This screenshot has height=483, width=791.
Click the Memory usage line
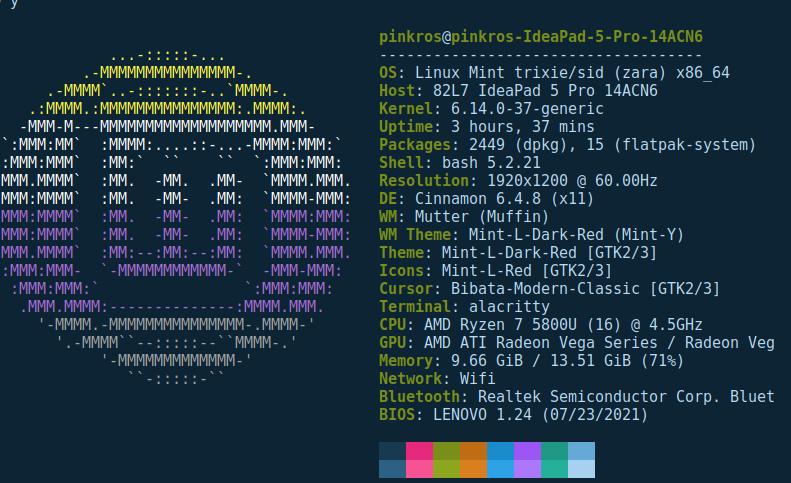(x=532, y=361)
